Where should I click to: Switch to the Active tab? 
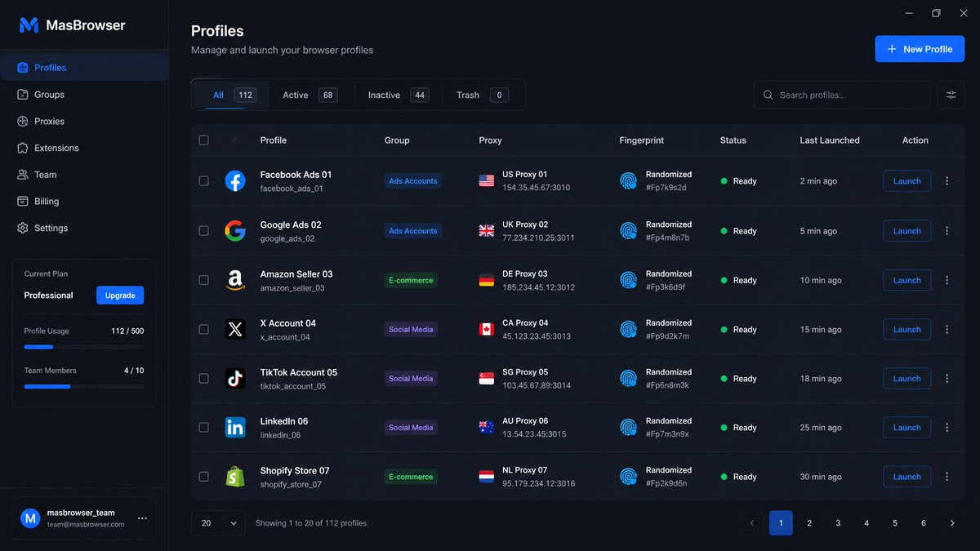point(310,95)
